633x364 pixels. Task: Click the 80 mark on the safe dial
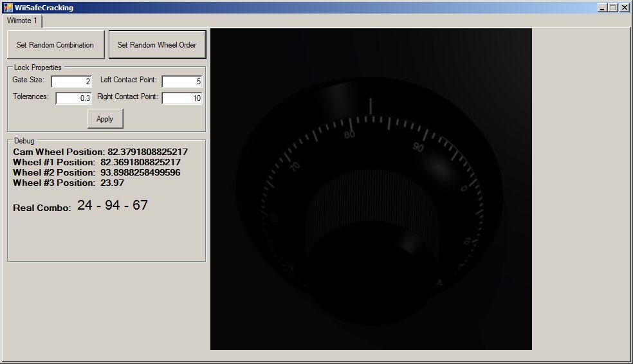pyautogui.click(x=349, y=135)
